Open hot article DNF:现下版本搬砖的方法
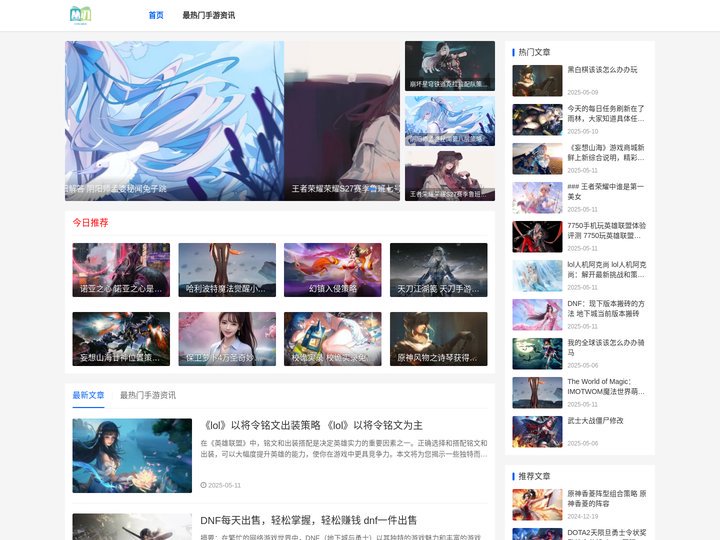Screen dimensions: 720x540 (606, 309)
